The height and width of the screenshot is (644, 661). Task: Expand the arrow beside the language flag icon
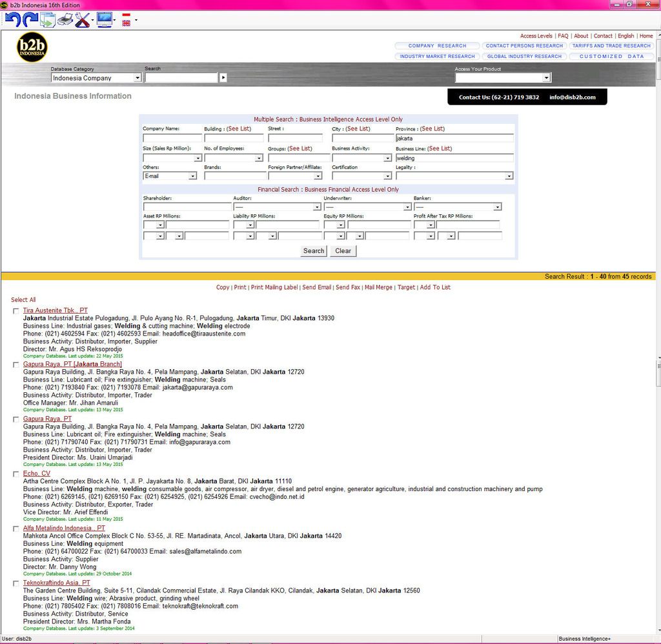(136, 20)
